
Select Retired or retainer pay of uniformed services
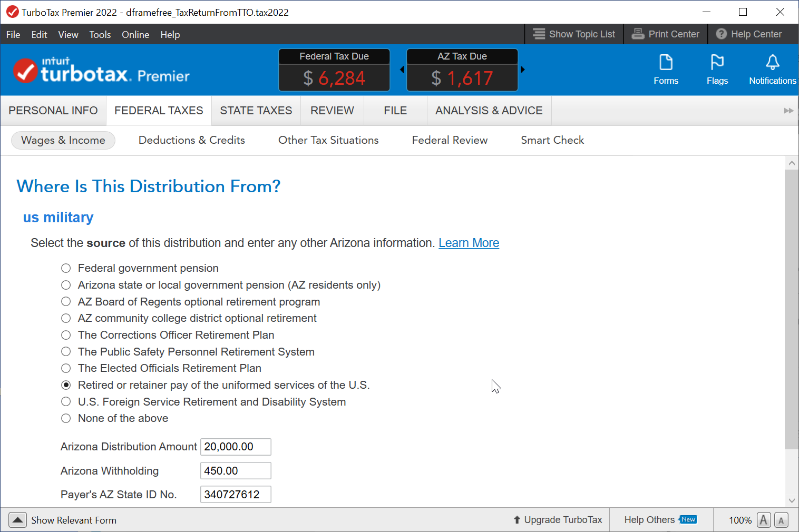click(x=66, y=385)
